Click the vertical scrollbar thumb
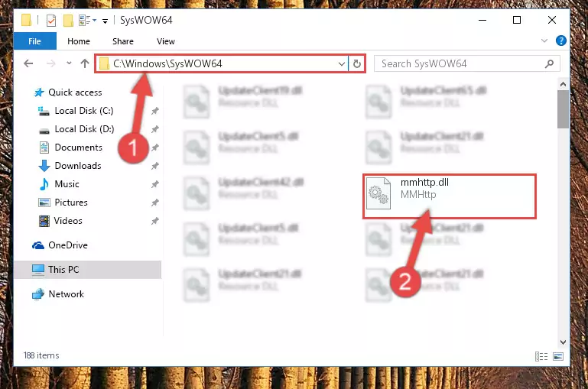The height and width of the screenshot is (389, 588). click(x=563, y=109)
